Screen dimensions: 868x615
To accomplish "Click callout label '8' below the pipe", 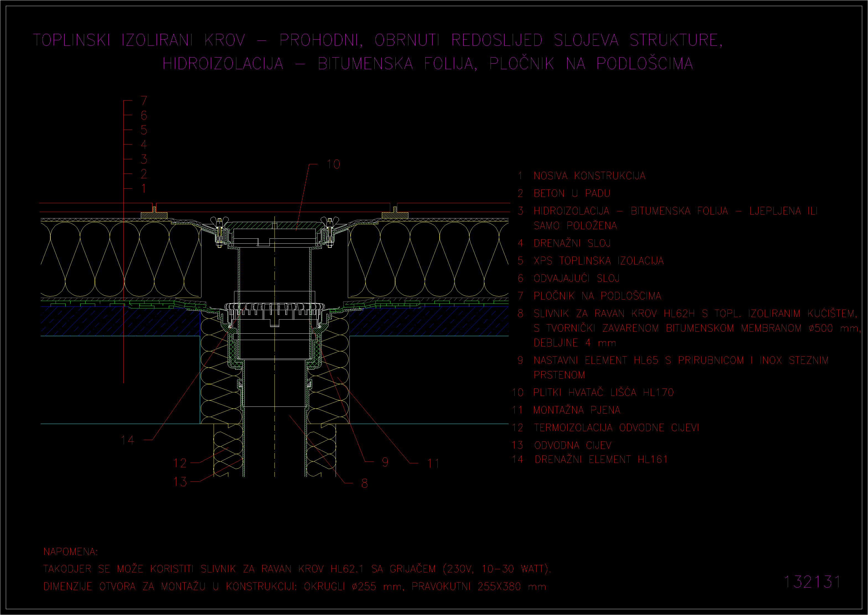I will coord(364,483).
